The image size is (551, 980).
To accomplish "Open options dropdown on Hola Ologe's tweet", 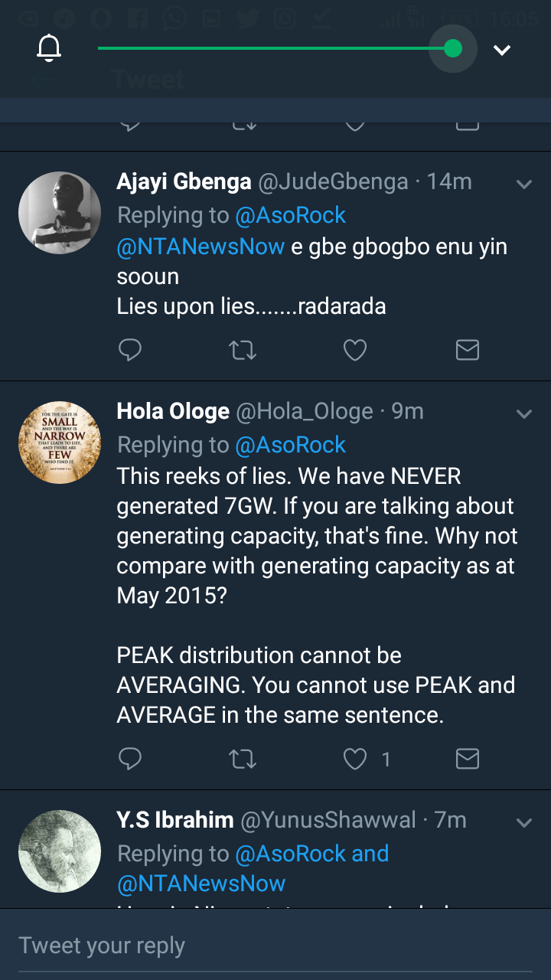I will 524,414.
